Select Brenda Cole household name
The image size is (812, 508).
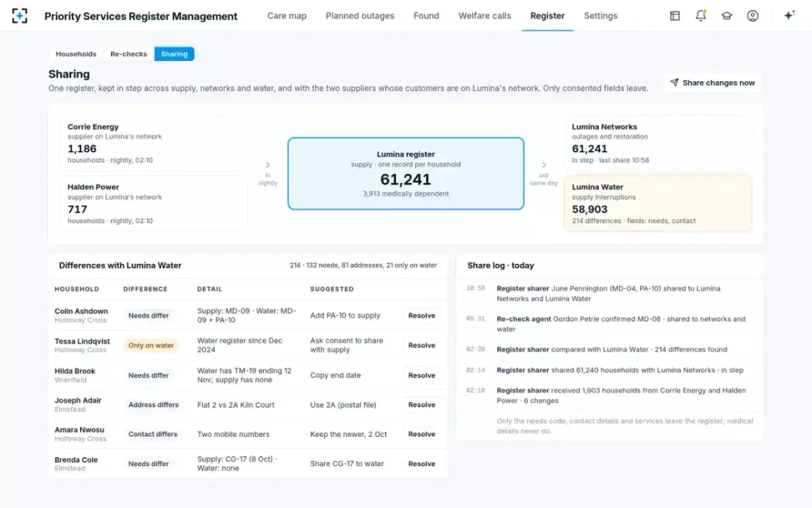click(x=76, y=460)
